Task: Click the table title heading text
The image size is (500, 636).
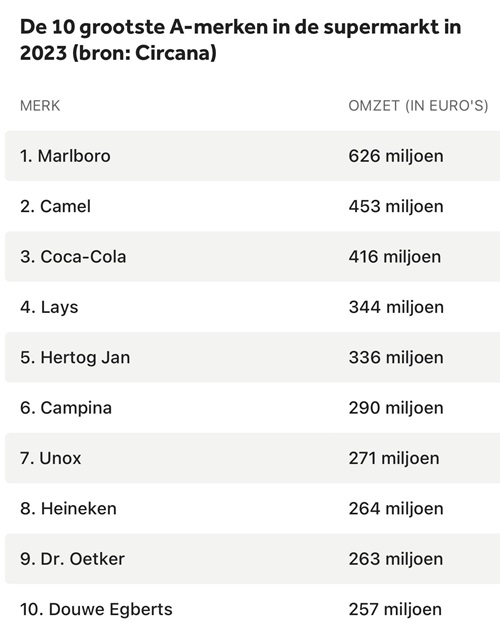Action: tap(240, 40)
